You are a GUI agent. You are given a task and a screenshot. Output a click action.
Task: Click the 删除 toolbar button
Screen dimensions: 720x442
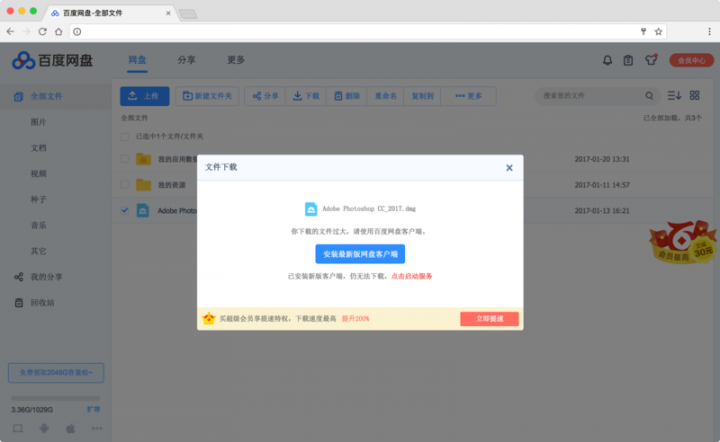347,96
